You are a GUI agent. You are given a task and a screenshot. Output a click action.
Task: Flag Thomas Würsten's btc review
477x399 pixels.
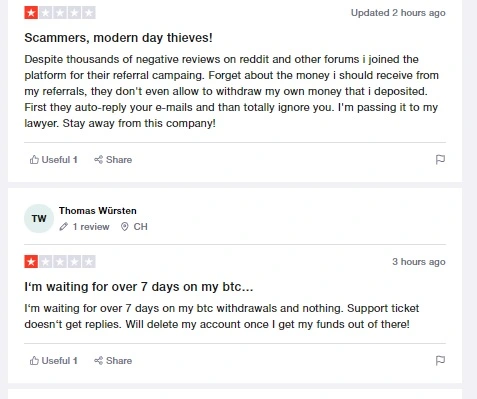(x=440, y=361)
